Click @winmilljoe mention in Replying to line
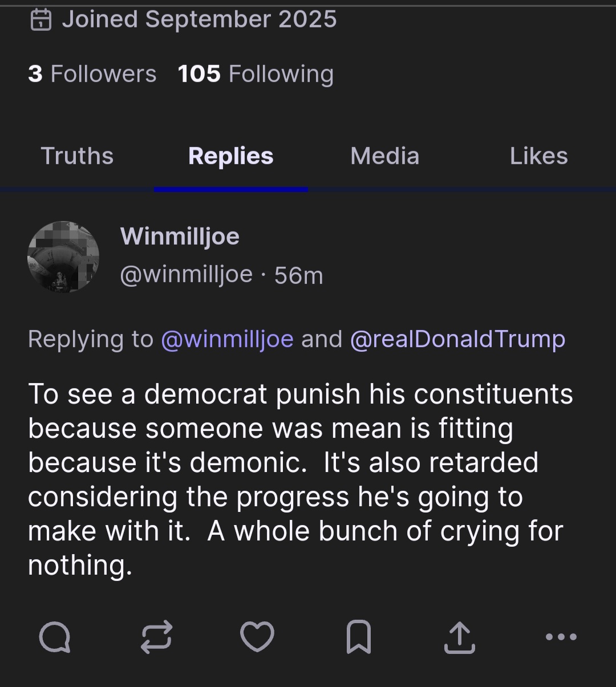This screenshot has height=687, width=616. [227, 339]
